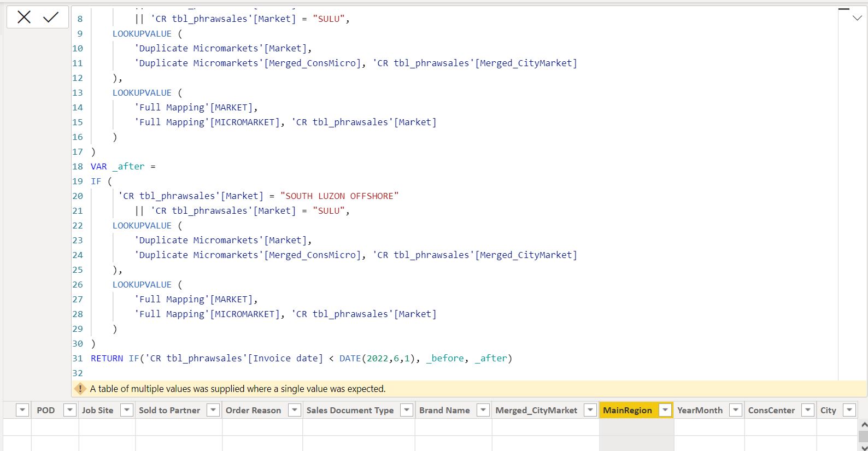The width and height of the screenshot is (868, 451).
Task: Click the IF keyword on line 19
Action: point(96,181)
